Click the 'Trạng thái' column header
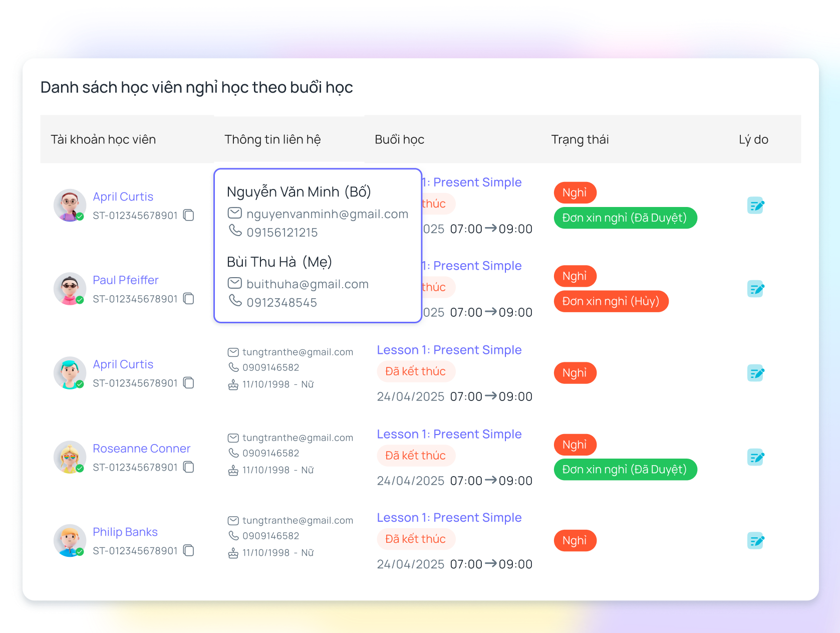This screenshot has height=633, width=840. (580, 139)
